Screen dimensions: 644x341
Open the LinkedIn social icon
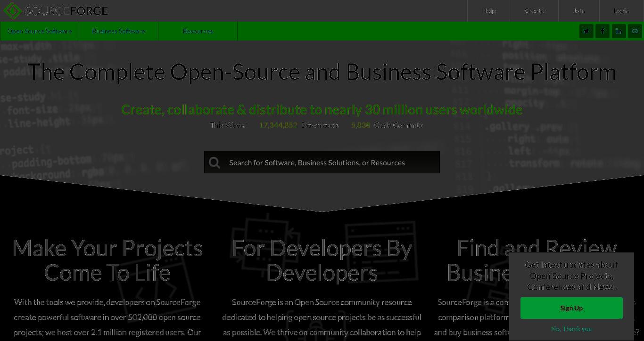[x=619, y=31]
